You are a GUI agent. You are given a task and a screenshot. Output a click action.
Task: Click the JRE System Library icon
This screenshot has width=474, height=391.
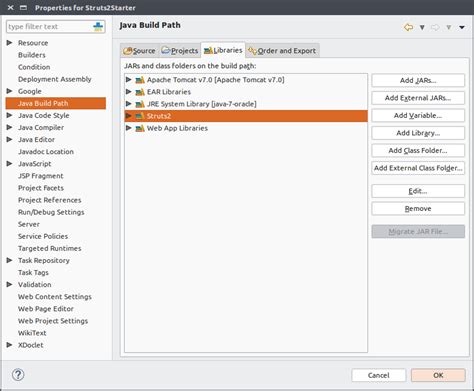140,104
